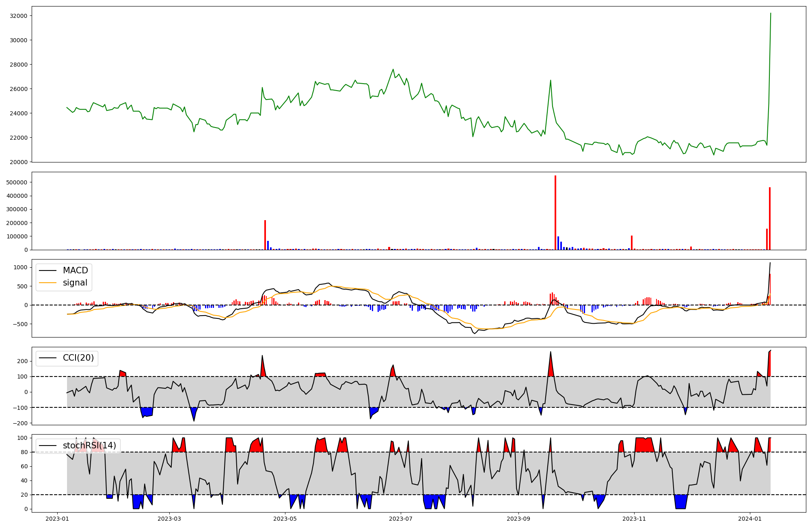Screen dimensions: 812x528
Task: Click the September 2023 CCI peak
Action: click(551, 352)
